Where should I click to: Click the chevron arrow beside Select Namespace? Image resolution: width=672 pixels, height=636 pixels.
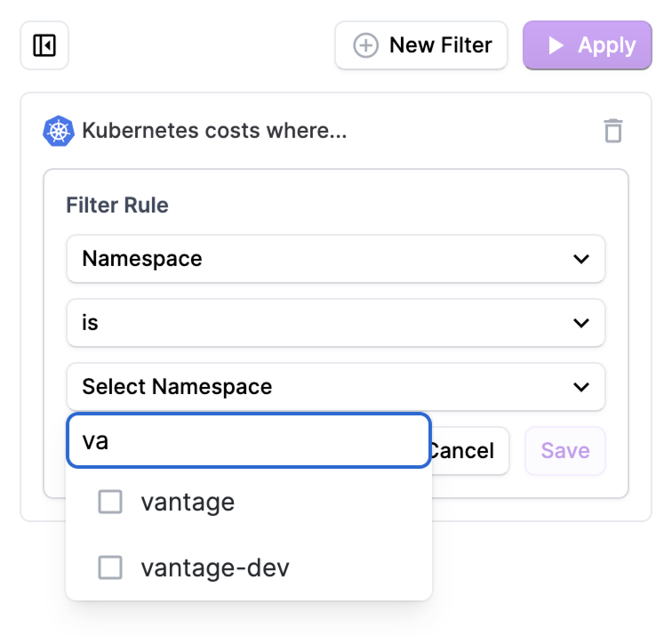coord(581,387)
